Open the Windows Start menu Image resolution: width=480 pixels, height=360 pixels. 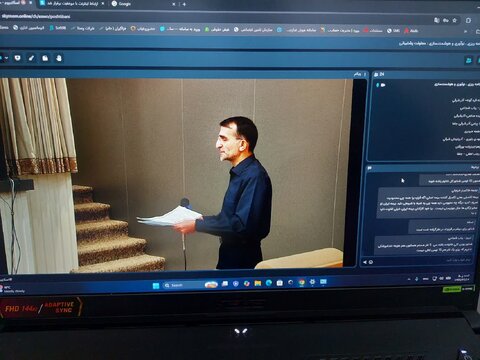coord(156,286)
